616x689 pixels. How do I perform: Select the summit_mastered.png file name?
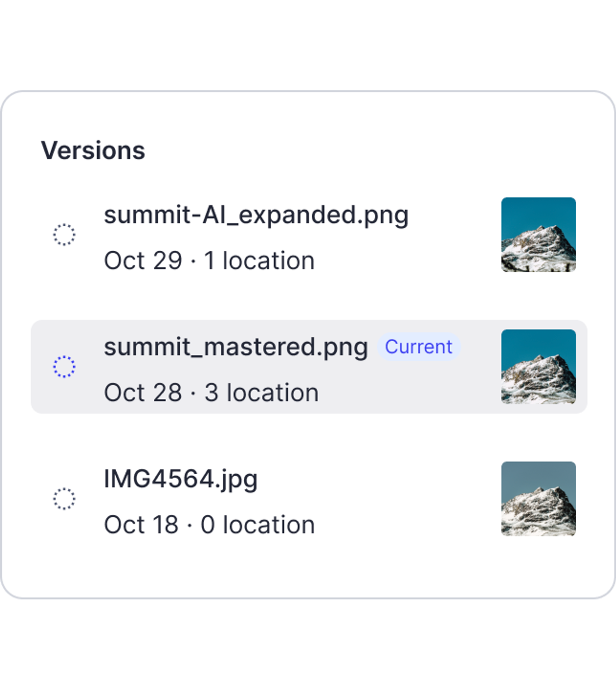pyautogui.click(x=236, y=347)
